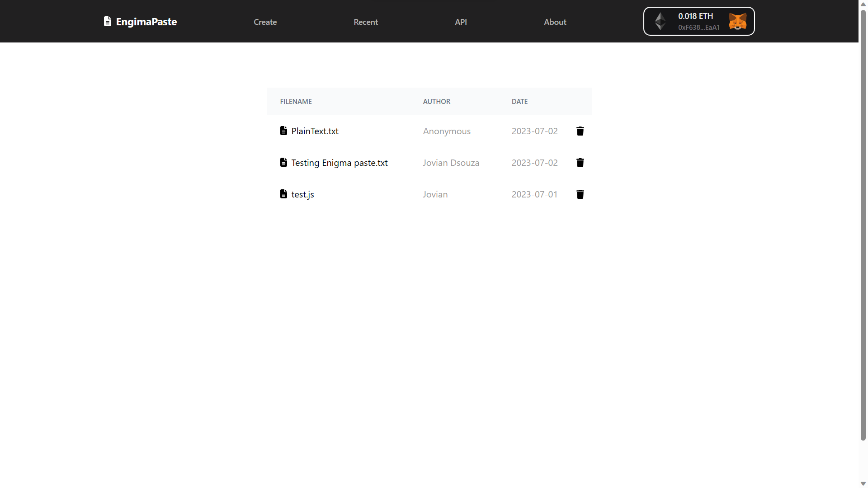The width and height of the screenshot is (868, 488).
Task: Click the Ethereum diamond icon
Action: tap(660, 21)
